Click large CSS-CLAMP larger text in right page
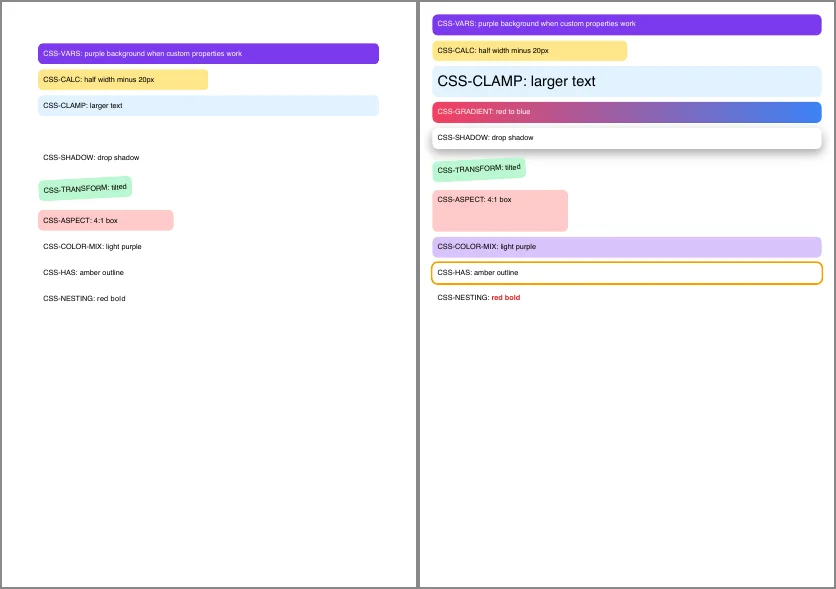 [x=516, y=81]
